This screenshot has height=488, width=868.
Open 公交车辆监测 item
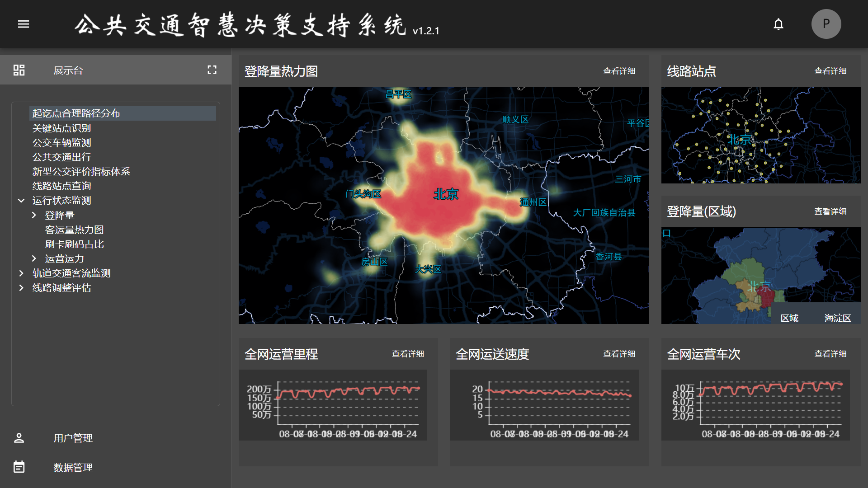click(x=61, y=143)
